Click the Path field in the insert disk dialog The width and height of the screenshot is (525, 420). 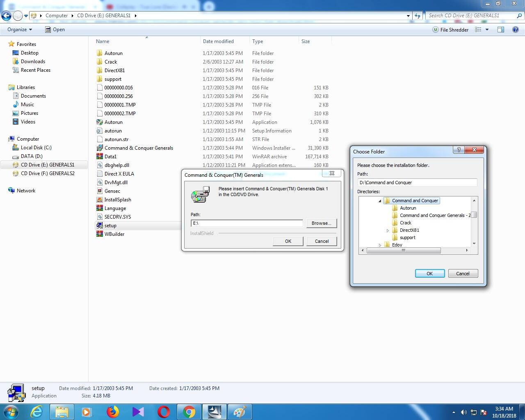tap(247, 223)
